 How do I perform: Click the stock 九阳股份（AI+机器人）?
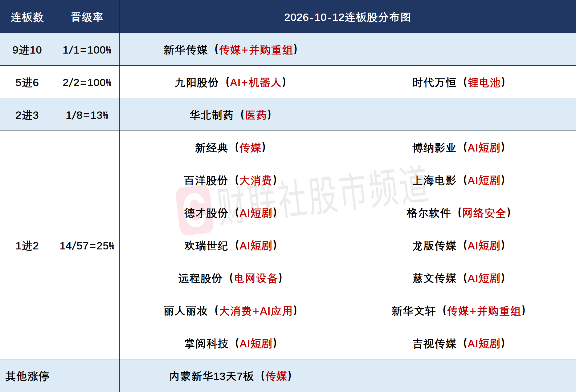(x=231, y=83)
